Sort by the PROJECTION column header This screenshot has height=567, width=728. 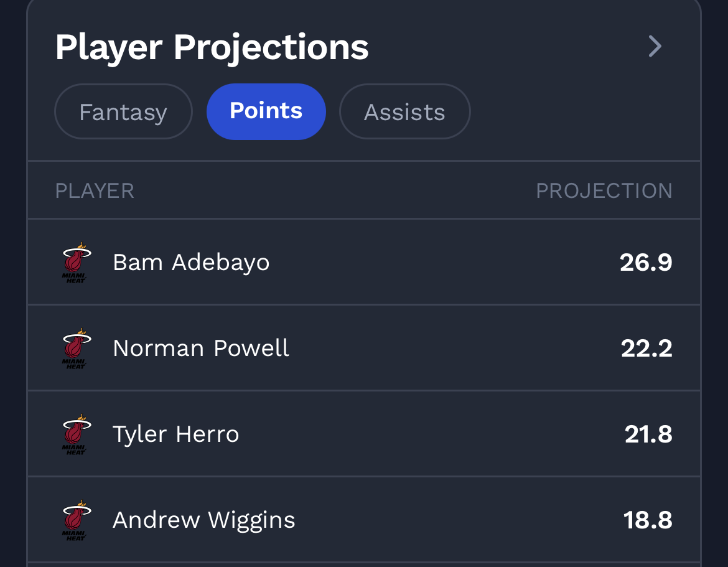(x=604, y=191)
